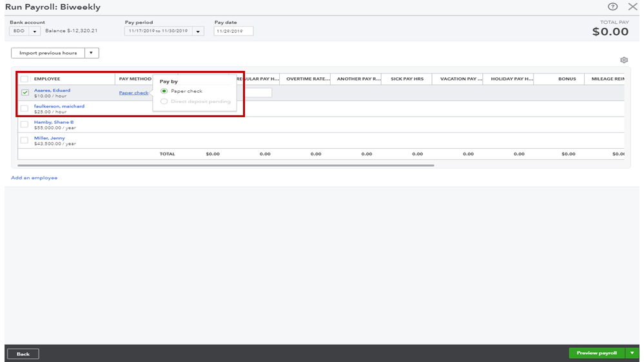Click the EMPLOYEE column header
Viewport: 644px width, 362px height.
pos(47,79)
